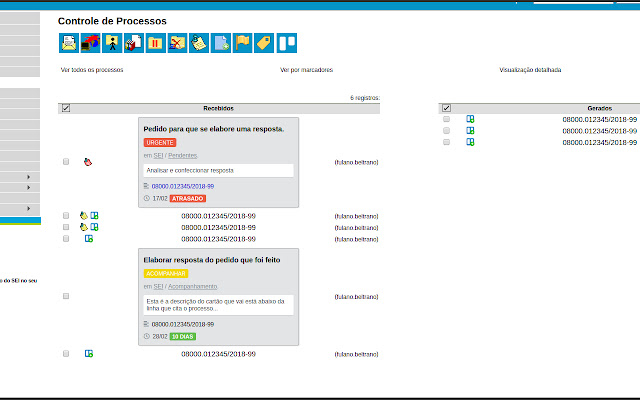Click (fulano beltrano) beside the ACOMPANHAR card
Viewport: 640px width, 400px height.
pyautogui.click(x=356, y=297)
